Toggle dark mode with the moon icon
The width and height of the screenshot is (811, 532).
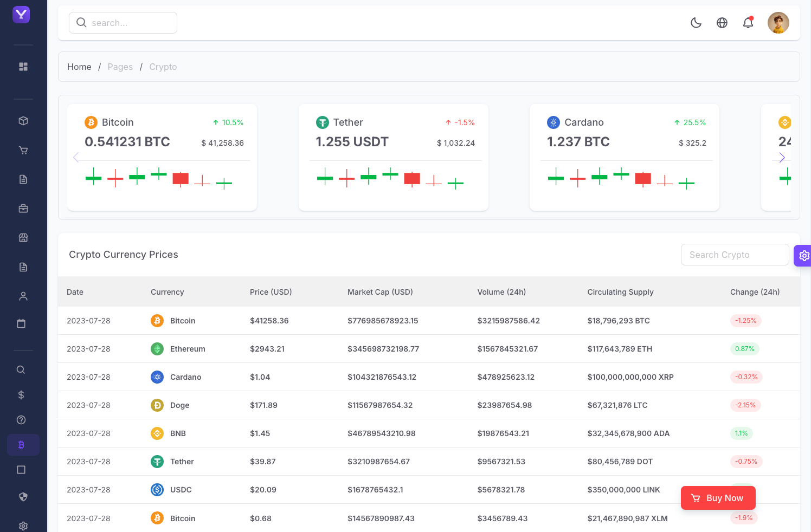pos(696,23)
